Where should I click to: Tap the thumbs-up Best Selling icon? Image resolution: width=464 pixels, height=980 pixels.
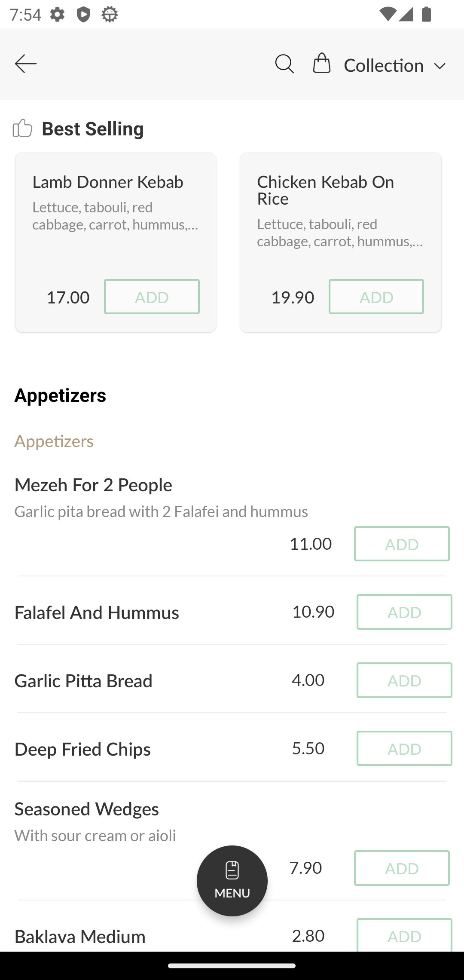[x=22, y=128]
